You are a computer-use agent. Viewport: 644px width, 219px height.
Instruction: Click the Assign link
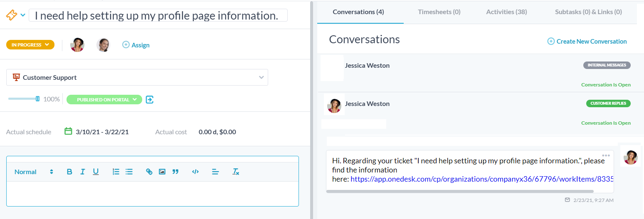pos(136,45)
